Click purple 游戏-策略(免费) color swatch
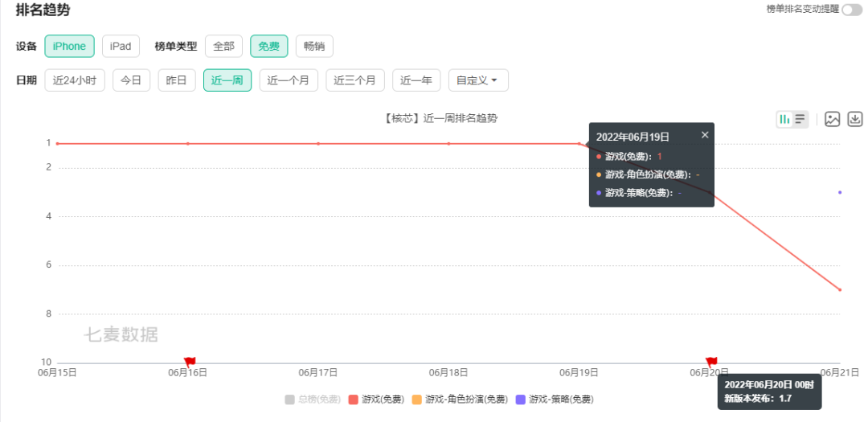The image size is (868, 422). pyautogui.click(x=520, y=399)
